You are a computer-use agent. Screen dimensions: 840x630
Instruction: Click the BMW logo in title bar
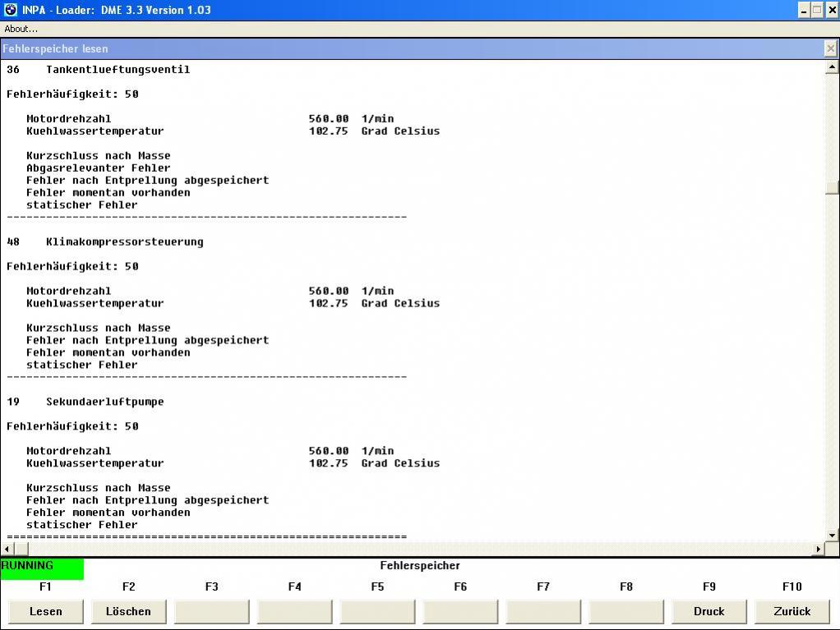tap(11, 10)
